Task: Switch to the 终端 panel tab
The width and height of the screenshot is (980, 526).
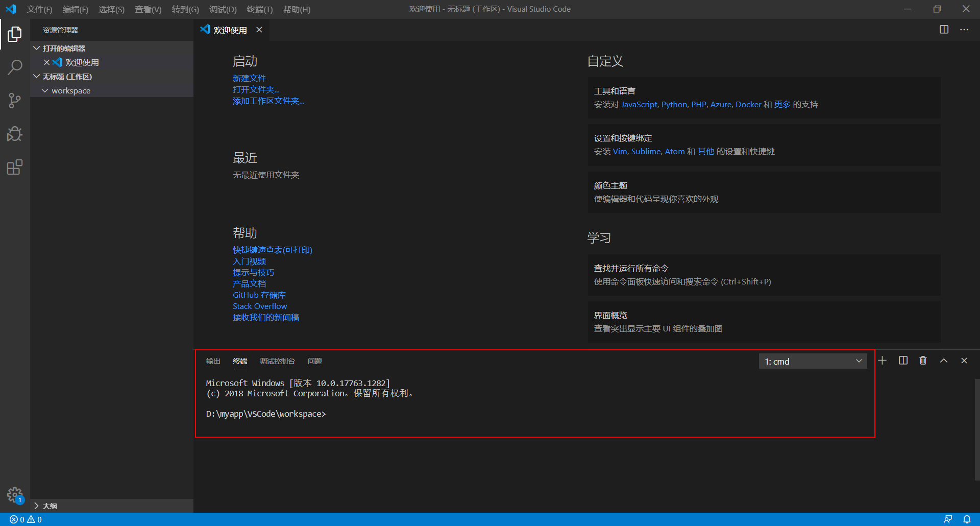Action: pyautogui.click(x=240, y=361)
